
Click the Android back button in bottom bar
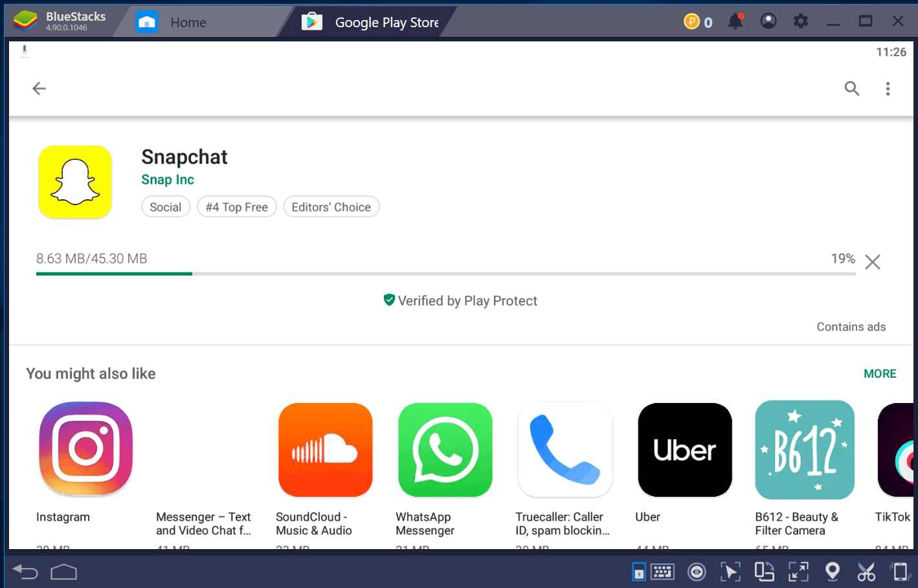pyautogui.click(x=25, y=572)
